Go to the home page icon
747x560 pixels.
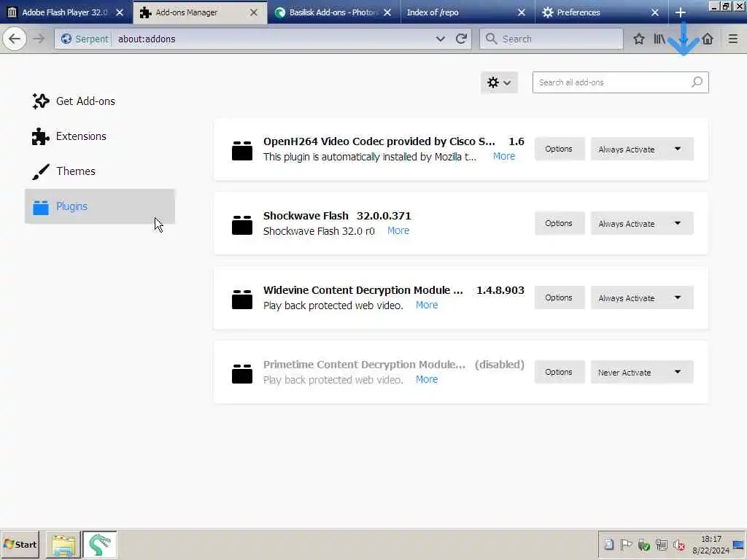coord(708,39)
